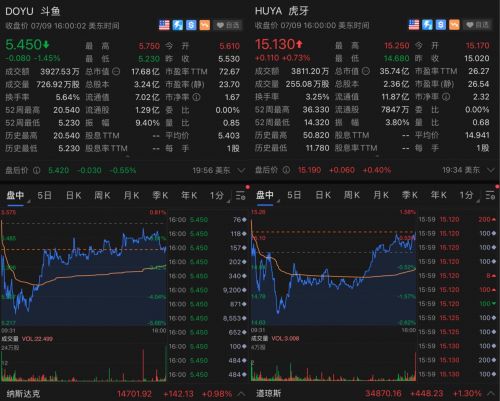Expand DOYU after-hours price dropdown arrow
This screenshot has height=401, width=500.
click(241, 171)
